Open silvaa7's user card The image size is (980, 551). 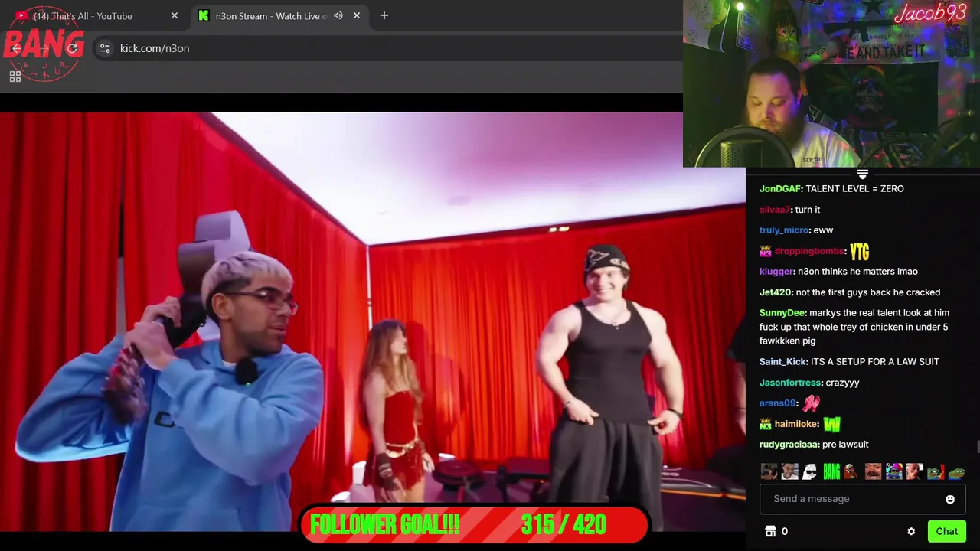tap(775, 209)
